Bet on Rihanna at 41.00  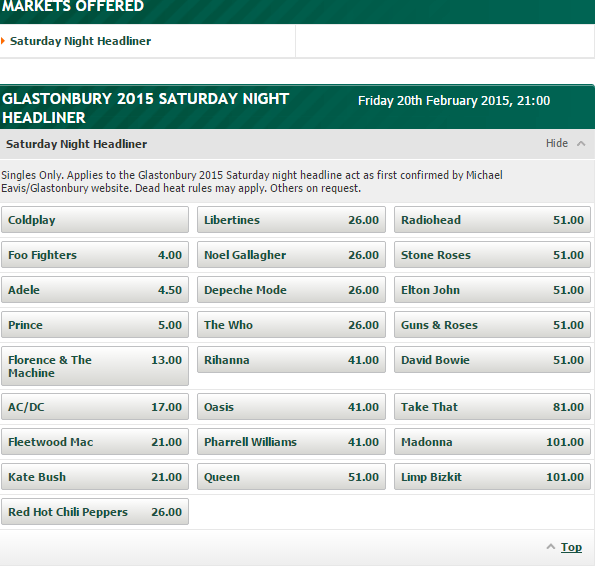tap(291, 360)
